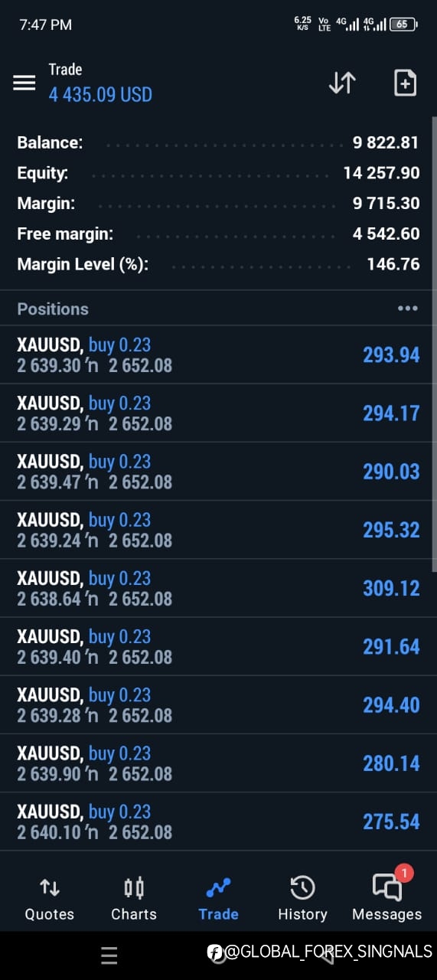Open the History tab
Image resolution: width=437 pixels, height=980 pixels.
(302, 898)
